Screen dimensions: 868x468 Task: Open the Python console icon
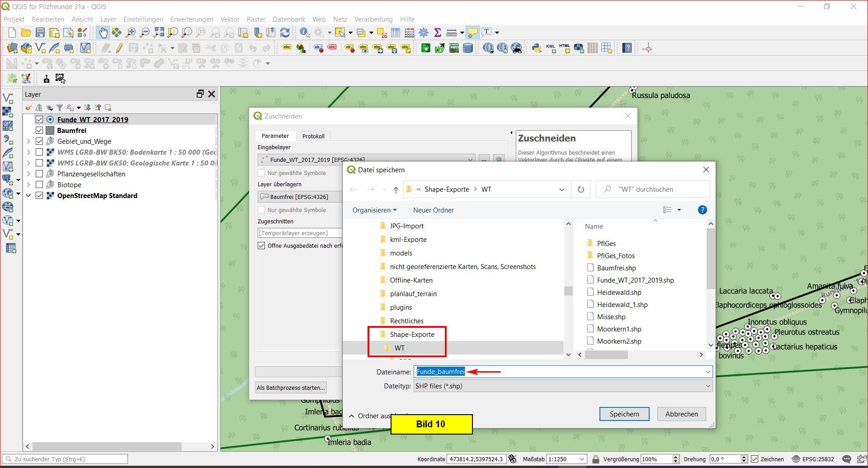[536, 48]
